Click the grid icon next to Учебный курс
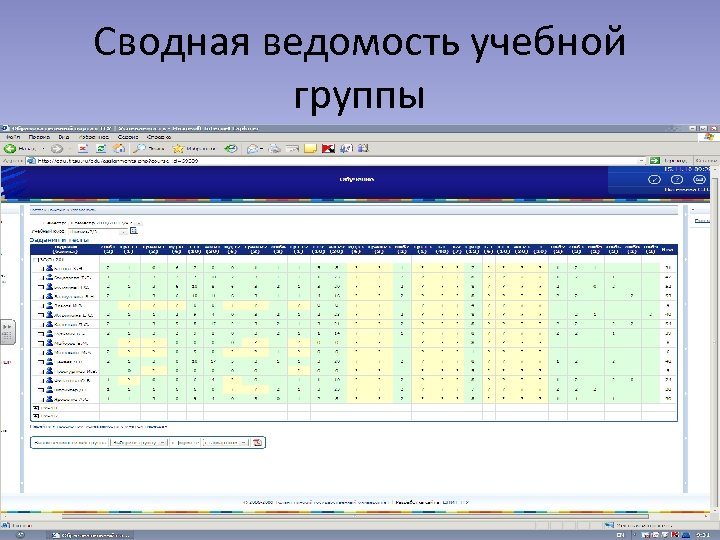The height and width of the screenshot is (540, 720). click(x=134, y=231)
